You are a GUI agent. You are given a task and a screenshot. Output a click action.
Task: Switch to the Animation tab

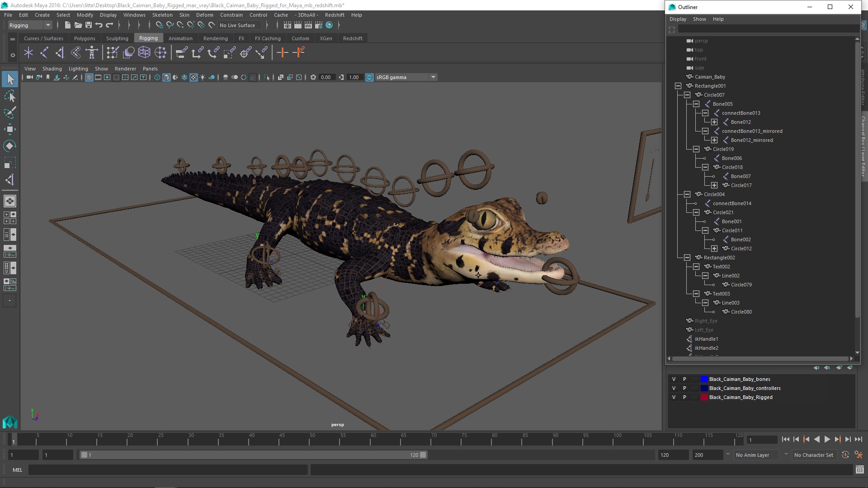pyautogui.click(x=180, y=38)
